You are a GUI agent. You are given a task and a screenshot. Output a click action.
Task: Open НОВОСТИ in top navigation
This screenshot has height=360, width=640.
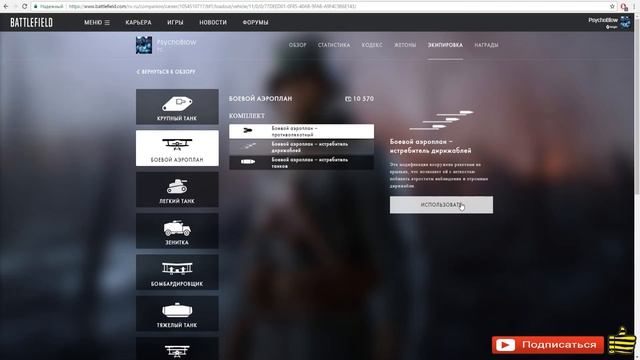point(213,22)
